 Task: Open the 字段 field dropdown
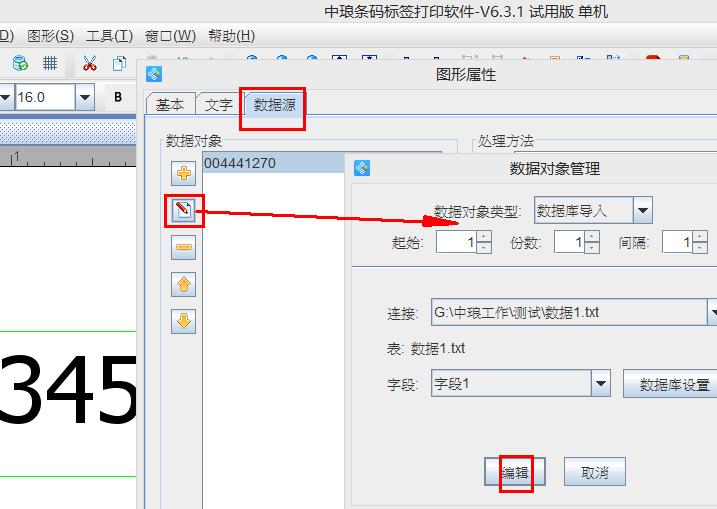tap(600, 383)
